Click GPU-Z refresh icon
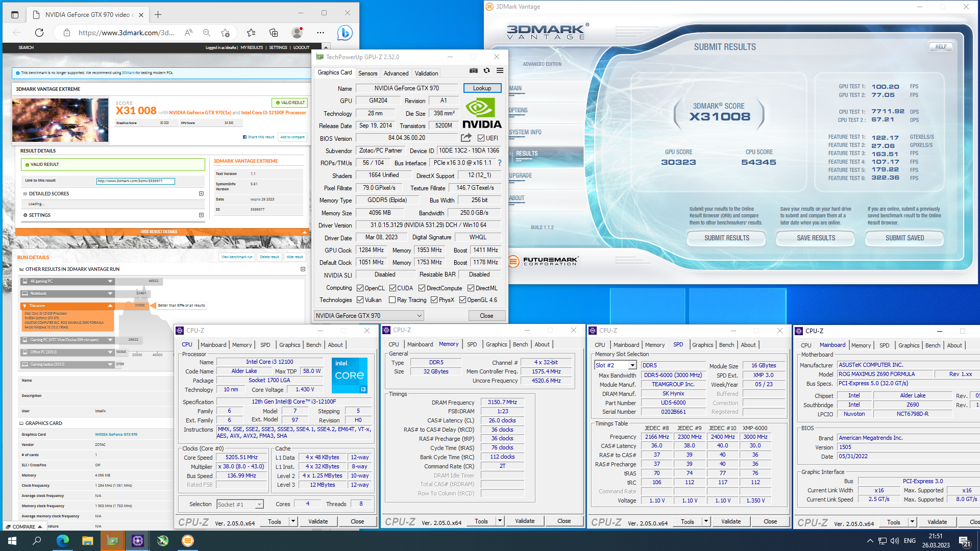The image size is (980, 551). (487, 71)
